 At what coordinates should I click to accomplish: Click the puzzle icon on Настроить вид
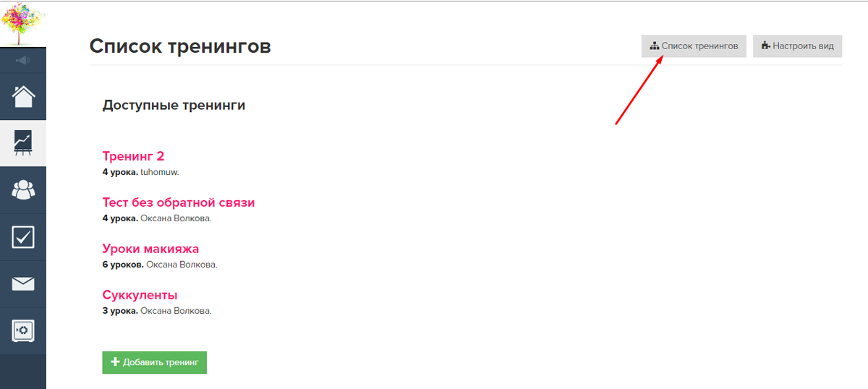pyautogui.click(x=765, y=46)
